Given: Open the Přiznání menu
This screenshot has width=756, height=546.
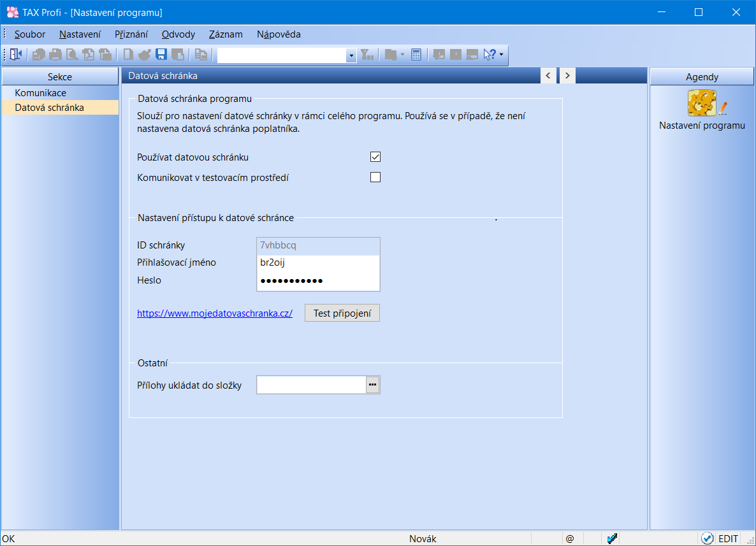Looking at the screenshot, I should point(131,34).
